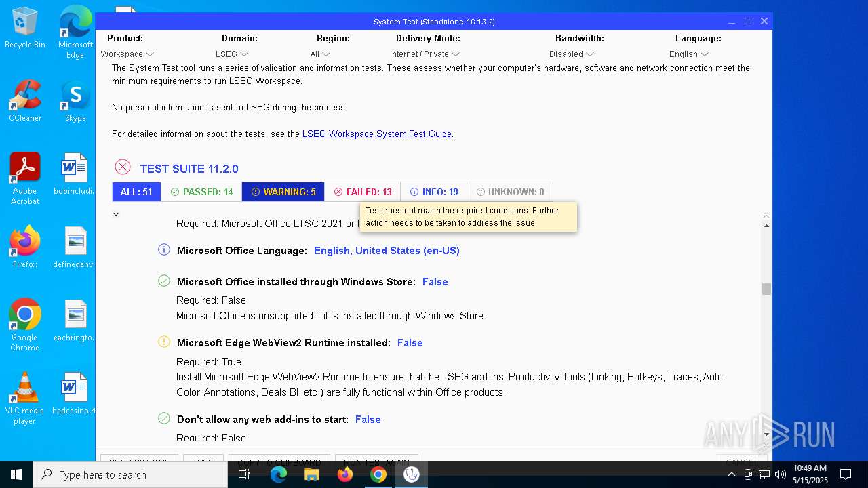Open the Bandwidth dropdown showing Disabled
868x488 pixels.
click(572, 54)
